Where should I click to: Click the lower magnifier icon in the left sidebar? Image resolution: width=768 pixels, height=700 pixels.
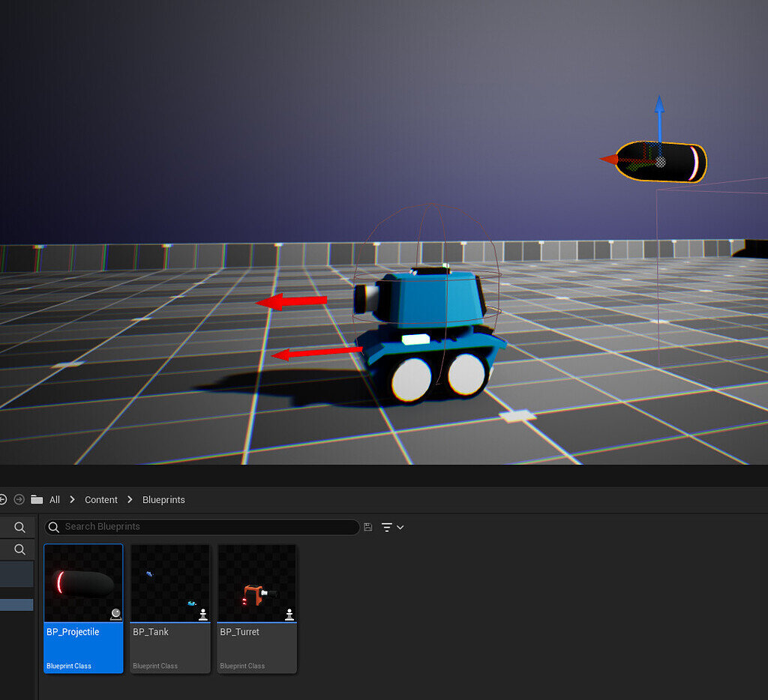18,549
